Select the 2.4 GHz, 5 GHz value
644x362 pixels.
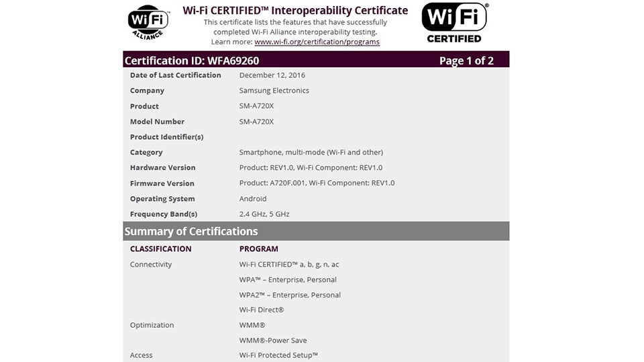click(264, 214)
